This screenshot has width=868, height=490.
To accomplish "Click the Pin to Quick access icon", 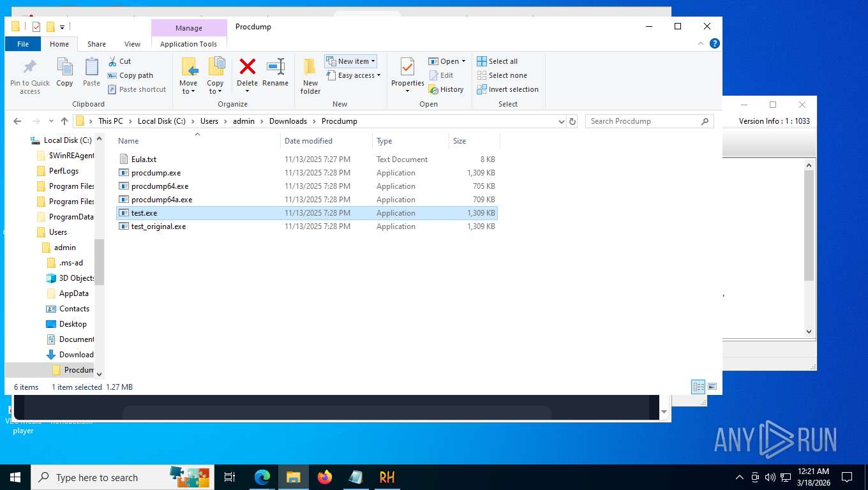I will click(x=29, y=67).
